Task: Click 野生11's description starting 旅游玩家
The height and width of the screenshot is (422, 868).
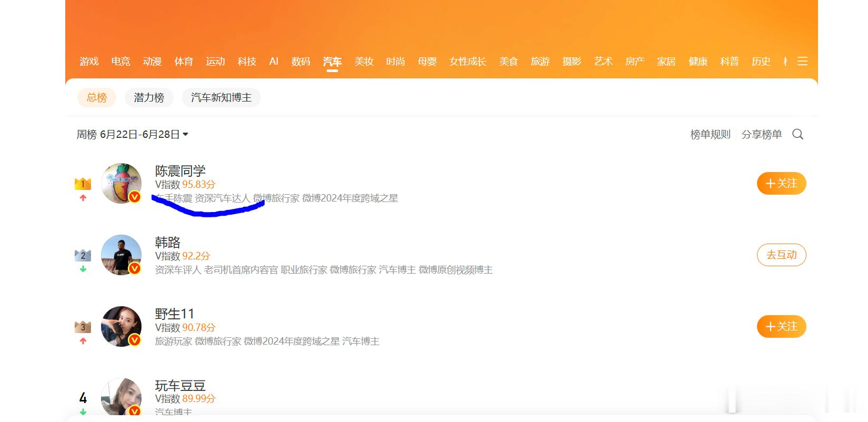Action: click(267, 341)
